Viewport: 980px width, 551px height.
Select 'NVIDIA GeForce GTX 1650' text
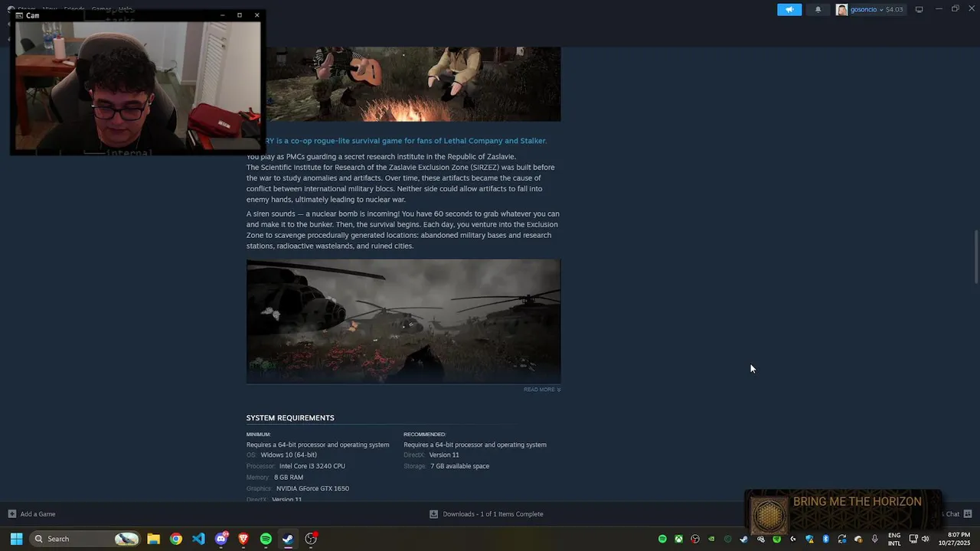pos(312,488)
